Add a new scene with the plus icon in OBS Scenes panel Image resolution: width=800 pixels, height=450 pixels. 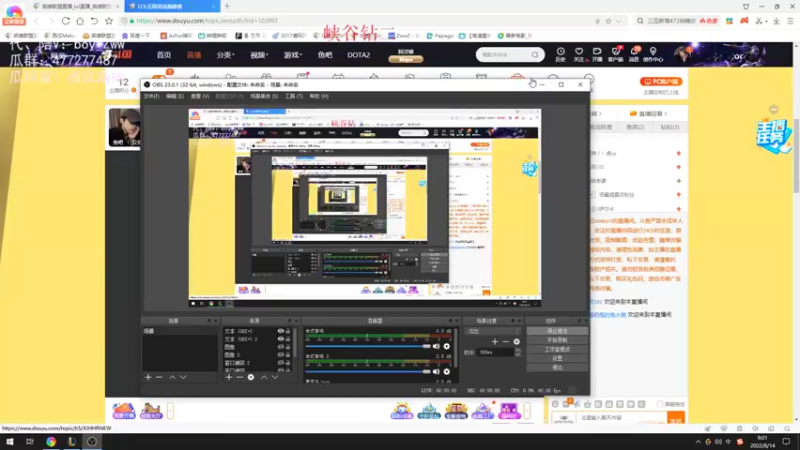click(148, 377)
